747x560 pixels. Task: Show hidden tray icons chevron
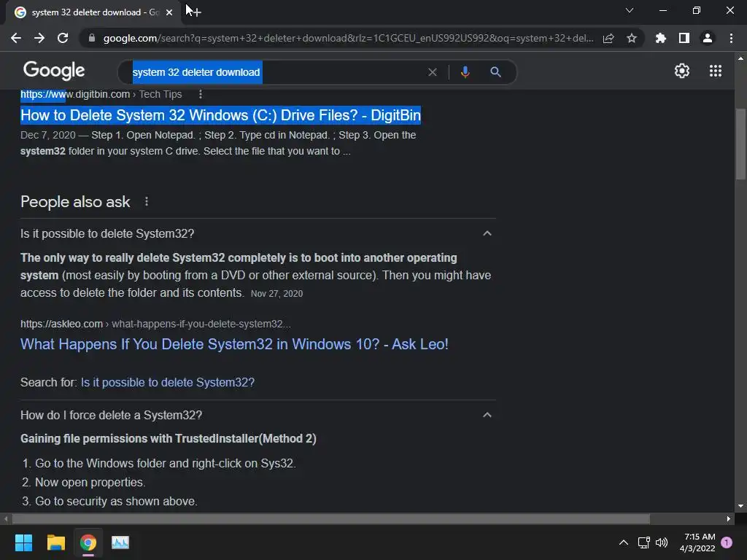[x=623, y=542]
